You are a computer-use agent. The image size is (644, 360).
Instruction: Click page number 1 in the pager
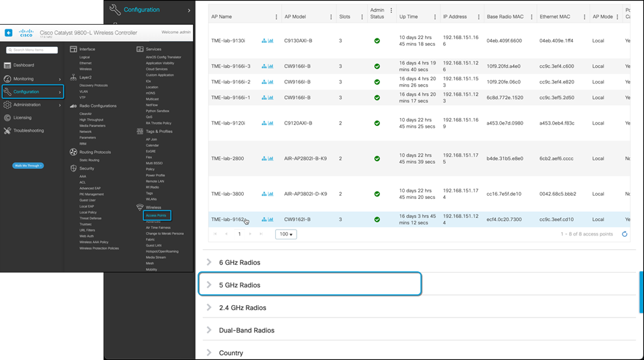[239, 234]
